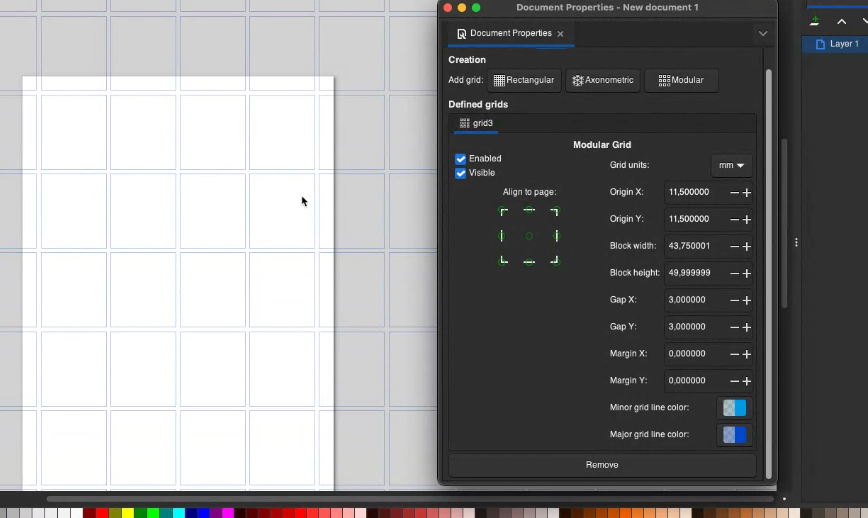The width and height of the screenshot is (868, 518).
Task: Remove the selected grid
Action: (602, 465)
